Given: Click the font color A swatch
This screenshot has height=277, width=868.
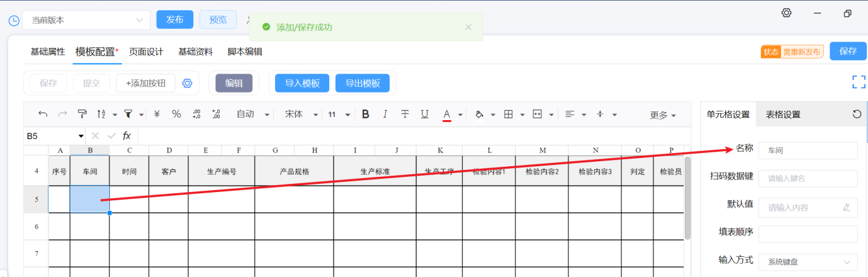Looking at the screenshot, I should pyautogui.click(x=447, y=115).
